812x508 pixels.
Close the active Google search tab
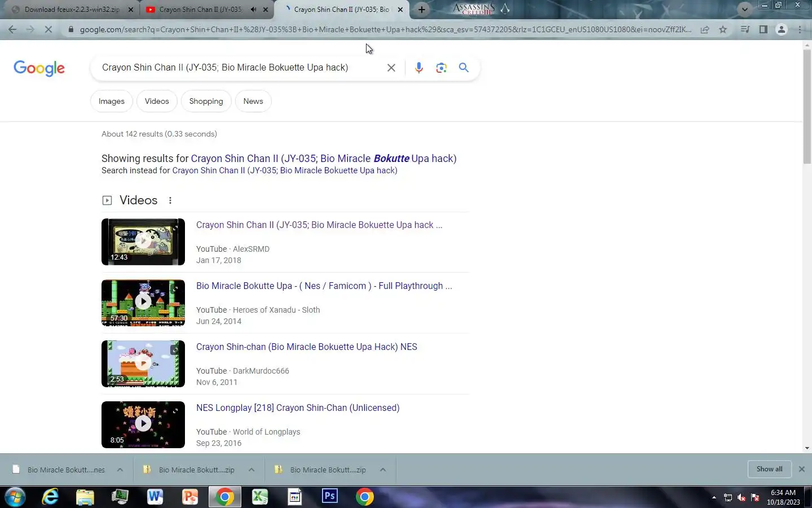(x=400, y=10)
